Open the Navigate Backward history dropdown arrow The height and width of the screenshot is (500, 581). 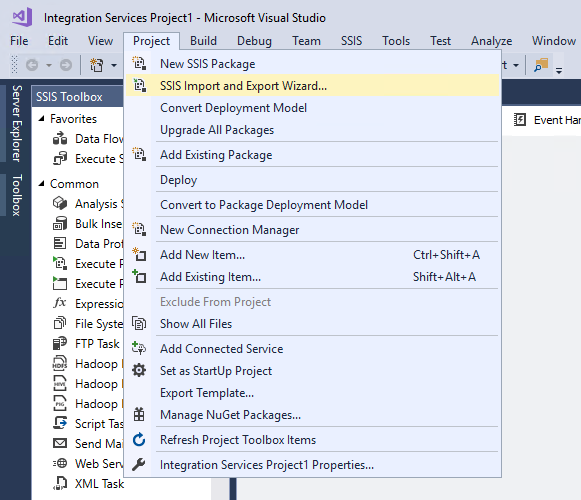coord(49,66)
